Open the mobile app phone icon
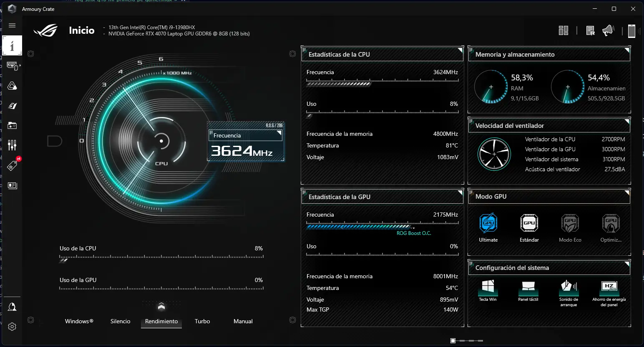This screenshot has height=347, width=644. (631, 30)
